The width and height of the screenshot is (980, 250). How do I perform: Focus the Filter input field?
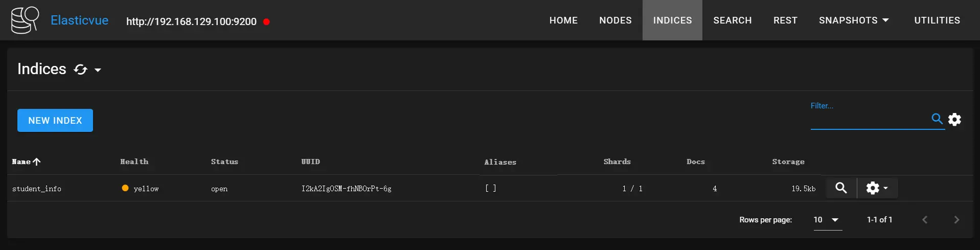coord(869,120)
